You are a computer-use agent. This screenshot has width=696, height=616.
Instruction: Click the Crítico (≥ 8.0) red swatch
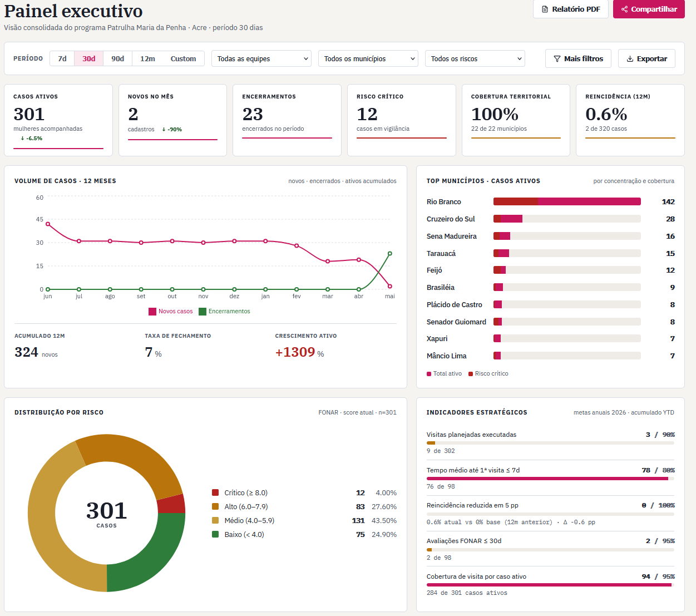(x=215, y=492)
